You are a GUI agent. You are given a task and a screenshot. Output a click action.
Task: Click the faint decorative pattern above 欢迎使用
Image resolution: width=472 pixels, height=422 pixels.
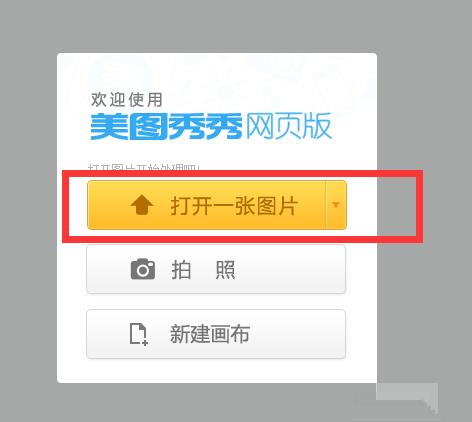pyautogui.click(x=217, y=72)
